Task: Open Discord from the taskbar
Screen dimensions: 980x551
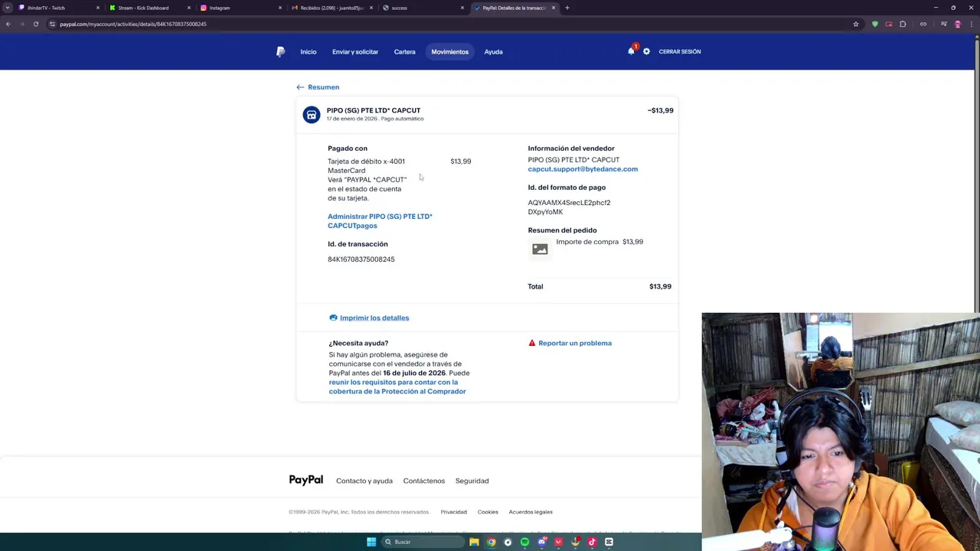Action: tap(542, 542)
